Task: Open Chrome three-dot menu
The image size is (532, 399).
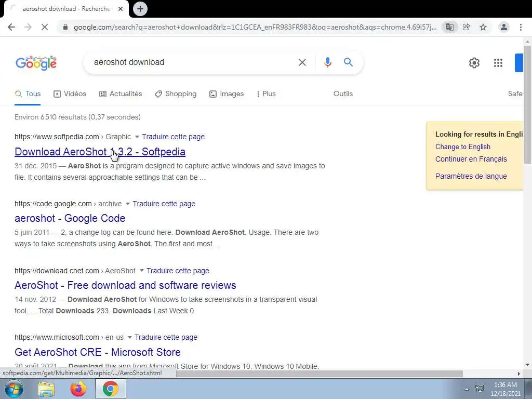Action: click(x=521, y=27)
